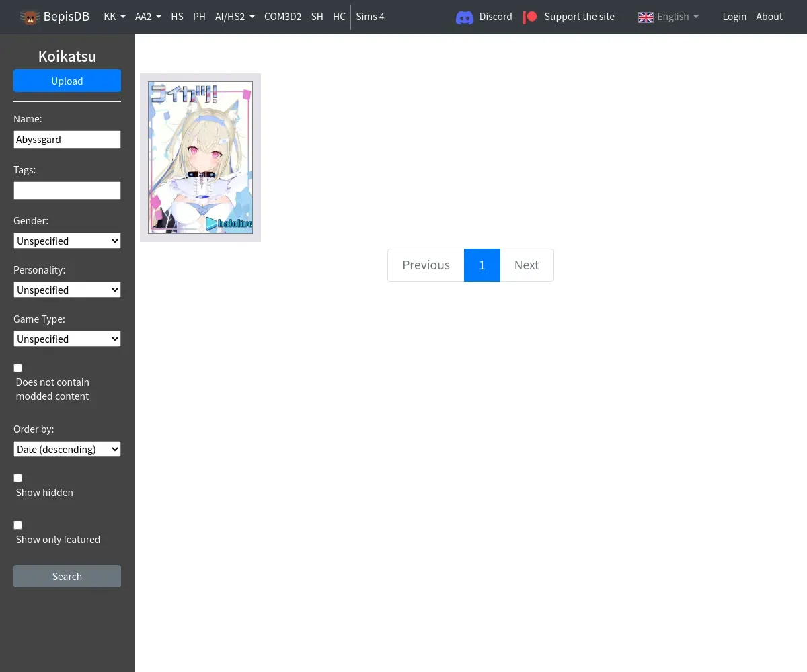
Task: Click the Name input field
Action: click(x=67, y=139)
